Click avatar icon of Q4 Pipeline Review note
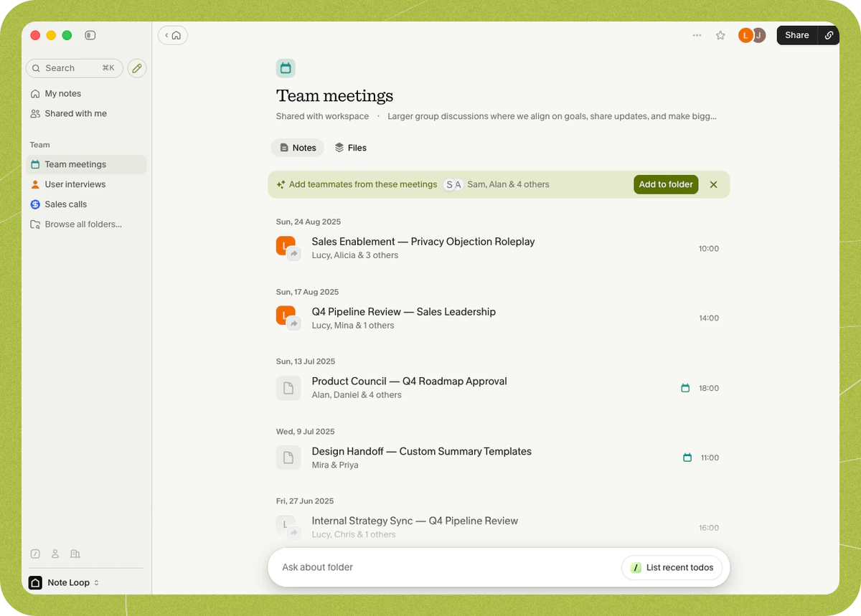This screenshot has height=616, width=861. click(287, 318)
